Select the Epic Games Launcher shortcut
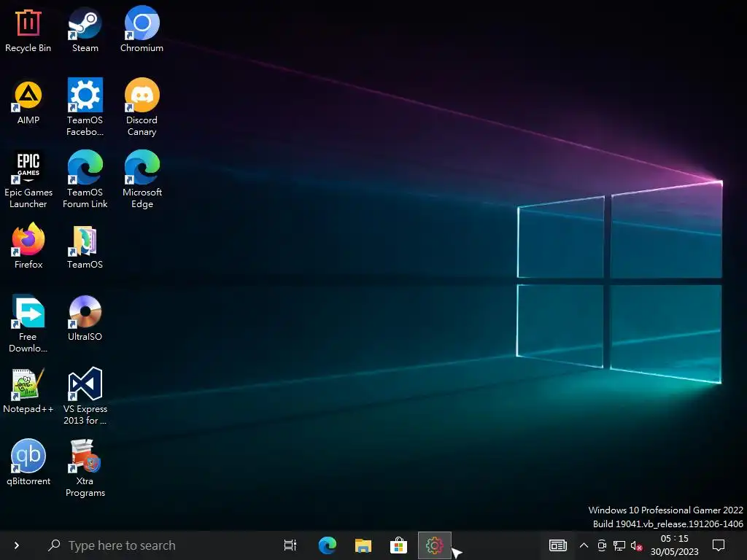This screenshot has width=747, height=560. tap(28, 179)
